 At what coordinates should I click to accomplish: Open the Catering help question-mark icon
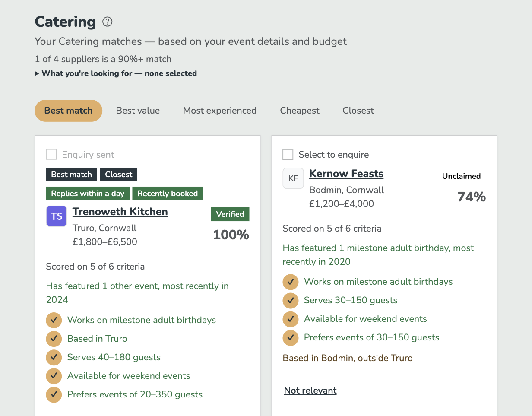107,22
